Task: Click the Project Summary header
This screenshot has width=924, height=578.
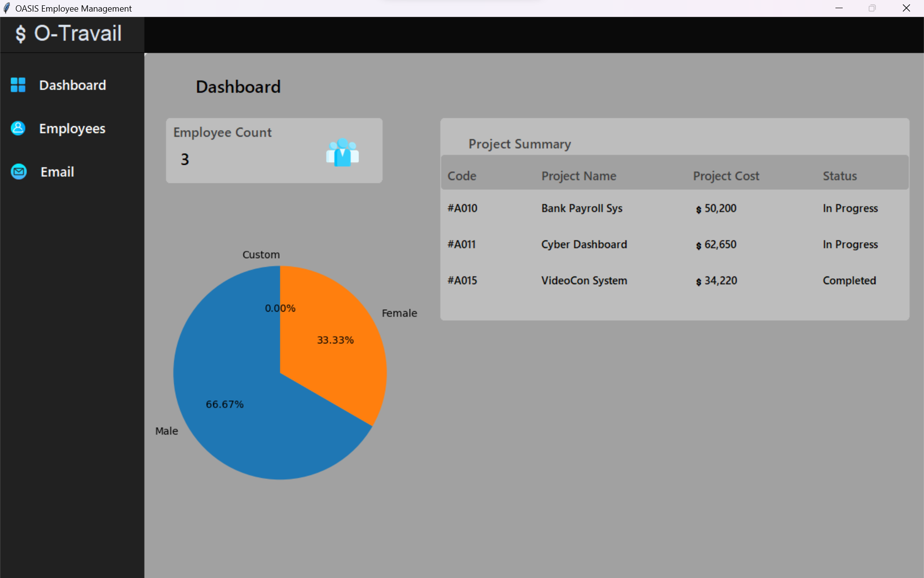Action: pos(519,144)
